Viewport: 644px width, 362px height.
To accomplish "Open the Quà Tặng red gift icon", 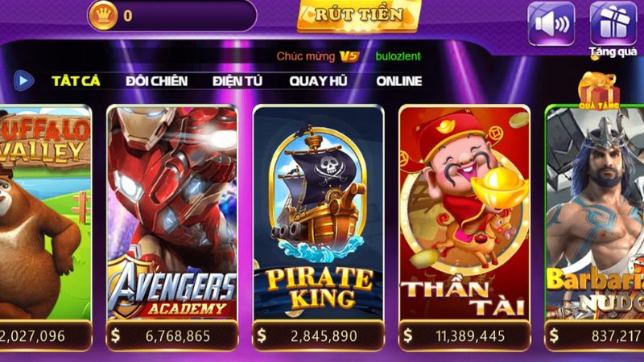I will 599,91.
